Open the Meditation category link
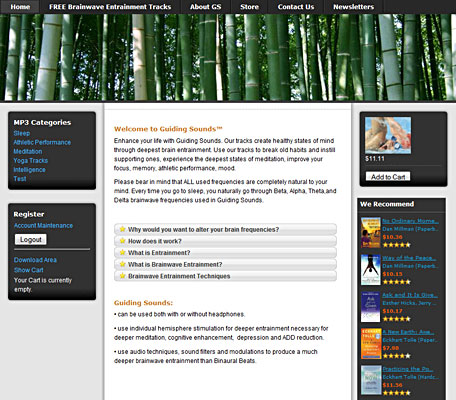Screen dimensions: 456x400 (x=28, y=151)
